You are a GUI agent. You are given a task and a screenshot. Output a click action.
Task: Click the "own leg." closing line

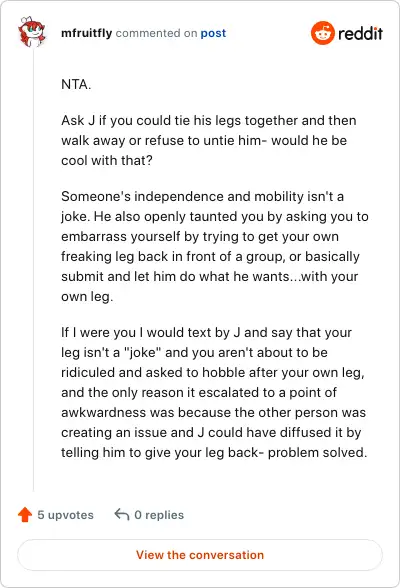click(87, 297)
